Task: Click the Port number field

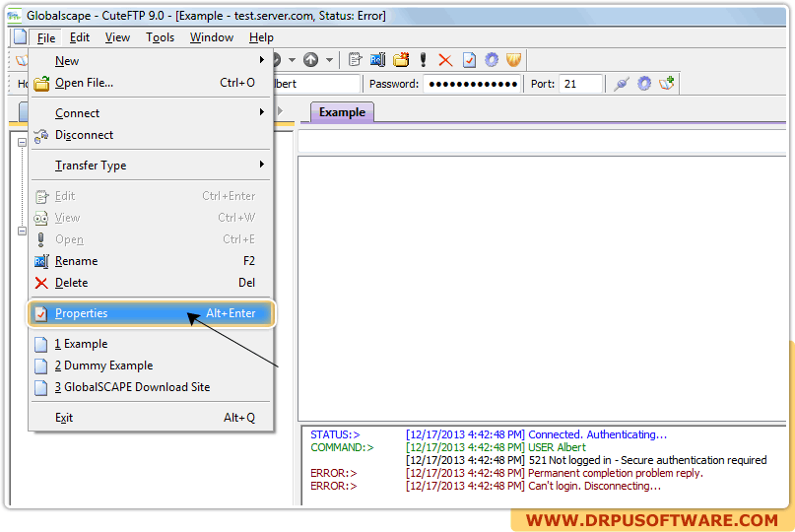Action: (x=580, y=84)
